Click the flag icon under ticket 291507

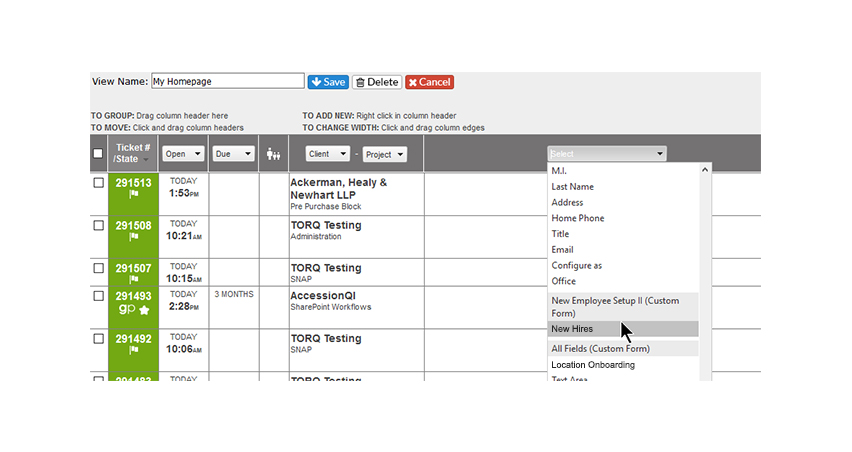click(134, 279)
